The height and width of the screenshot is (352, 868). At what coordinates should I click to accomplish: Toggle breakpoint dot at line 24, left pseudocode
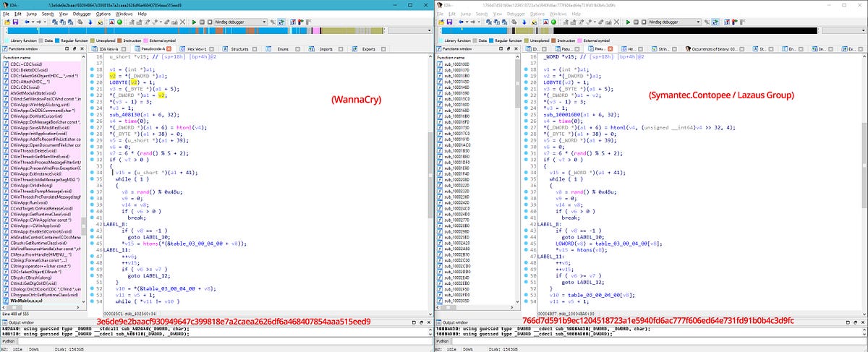(x=92, y=108)
